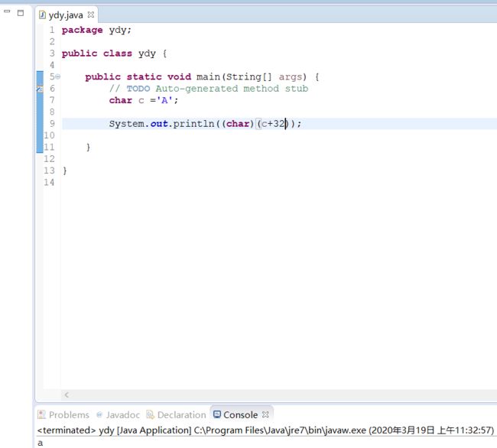Click the console output 'a'

tap(40, 443)
